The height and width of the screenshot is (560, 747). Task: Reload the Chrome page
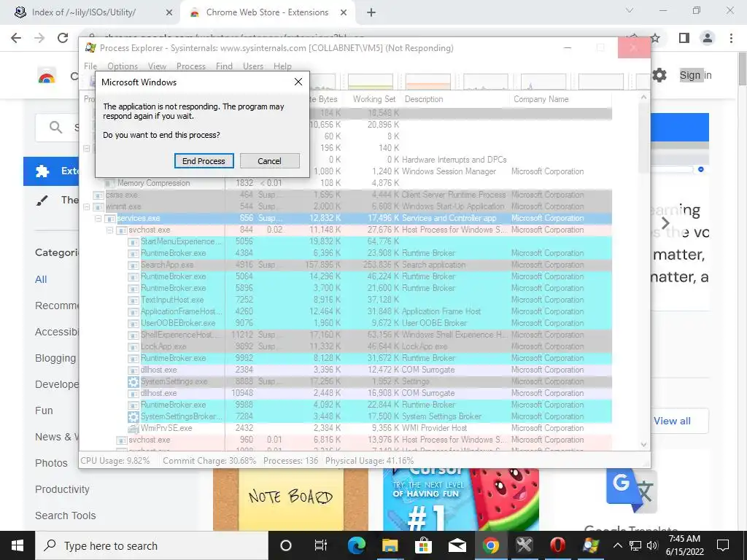pyautogui.click(x=63, y=38)
